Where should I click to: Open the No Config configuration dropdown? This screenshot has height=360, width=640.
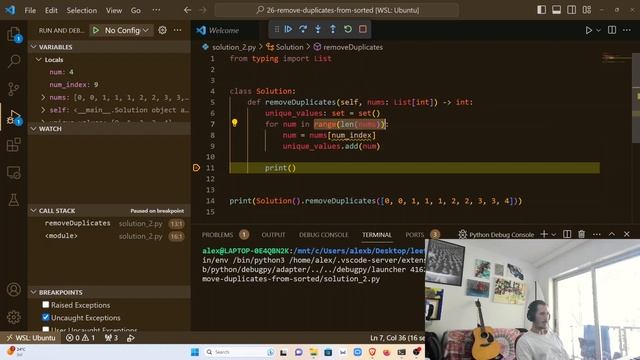(127, 30)
